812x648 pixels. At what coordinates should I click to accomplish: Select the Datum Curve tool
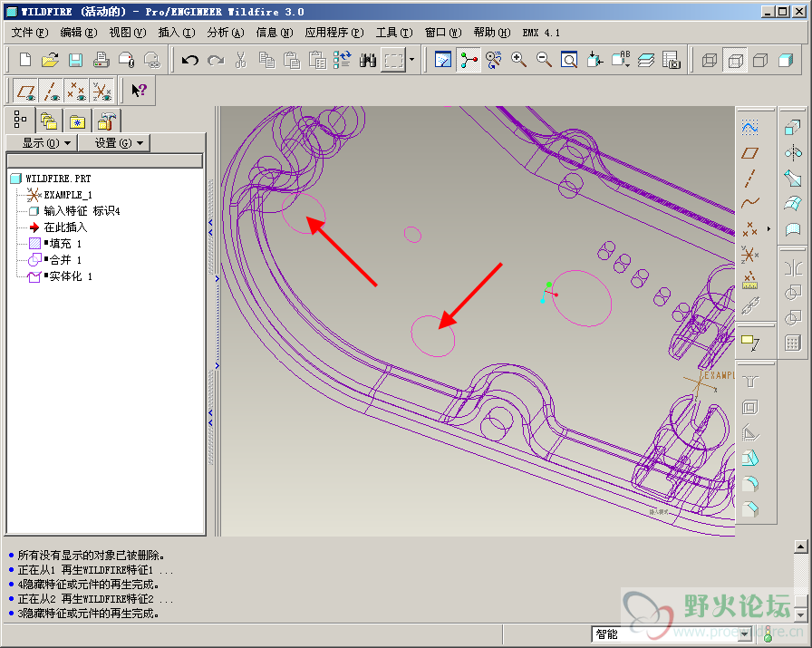pyautogui.click(x=749, y=203)
